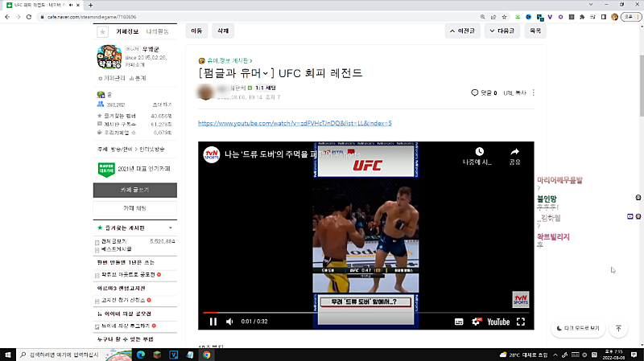
Task: Pause the YouTube video
Action: 213,322
